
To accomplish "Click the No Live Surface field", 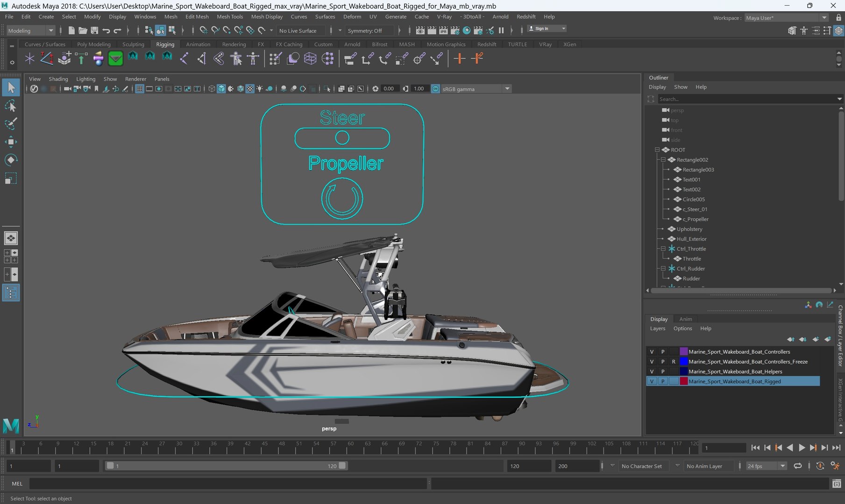I will (x=301, y=30).
